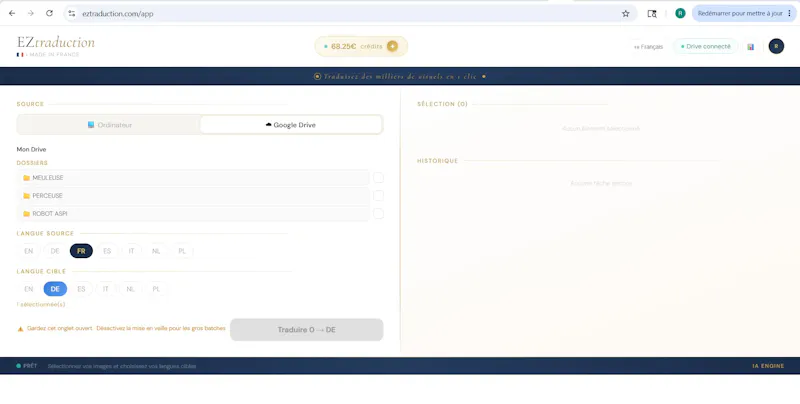This screenshot has height=404, width=800.
Task: Set source language to ES
Action: [107, 251]
